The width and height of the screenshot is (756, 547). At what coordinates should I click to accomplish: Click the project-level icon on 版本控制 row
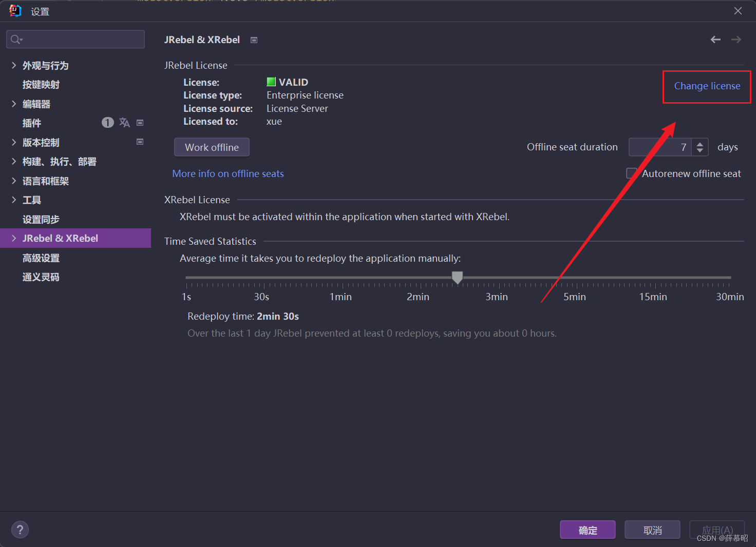coord(140,142)
